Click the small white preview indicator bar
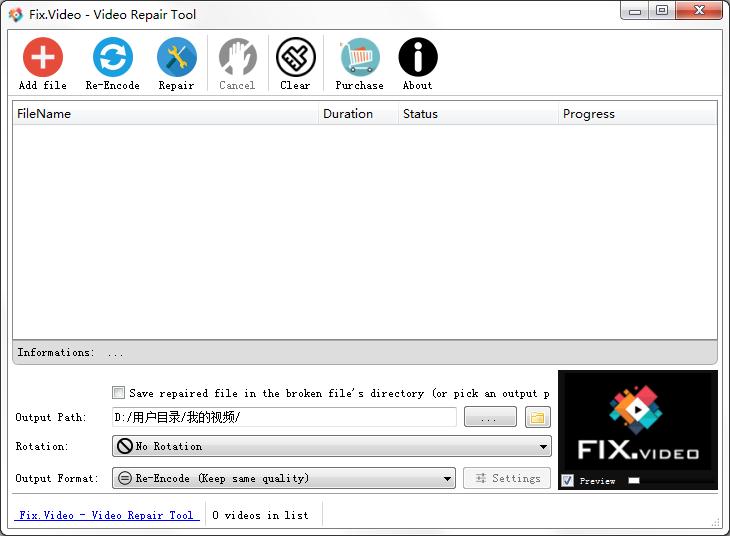This screenshot has height=536, width=730. click(x=634, y=480)
